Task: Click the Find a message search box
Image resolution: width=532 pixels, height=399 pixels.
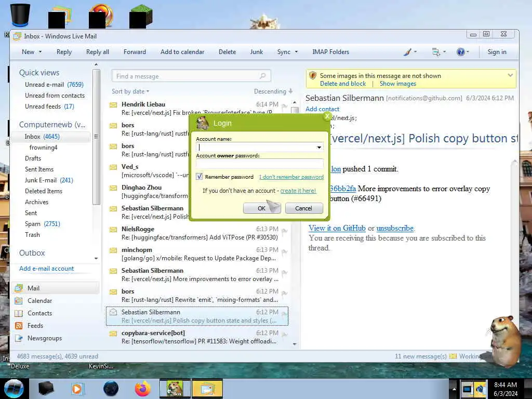Action: (191, 76)
